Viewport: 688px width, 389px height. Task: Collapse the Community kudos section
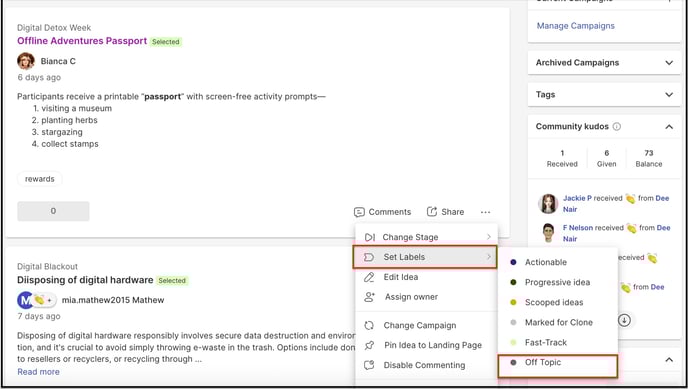669,127
